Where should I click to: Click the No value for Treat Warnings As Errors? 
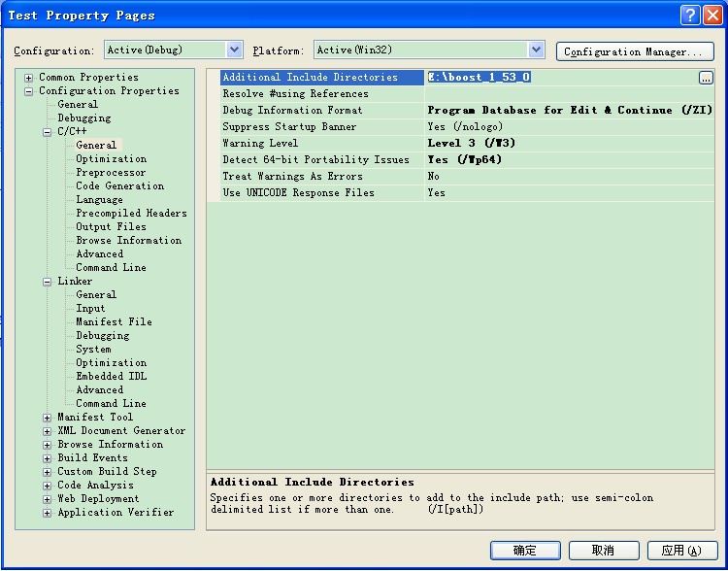point(570,177)
